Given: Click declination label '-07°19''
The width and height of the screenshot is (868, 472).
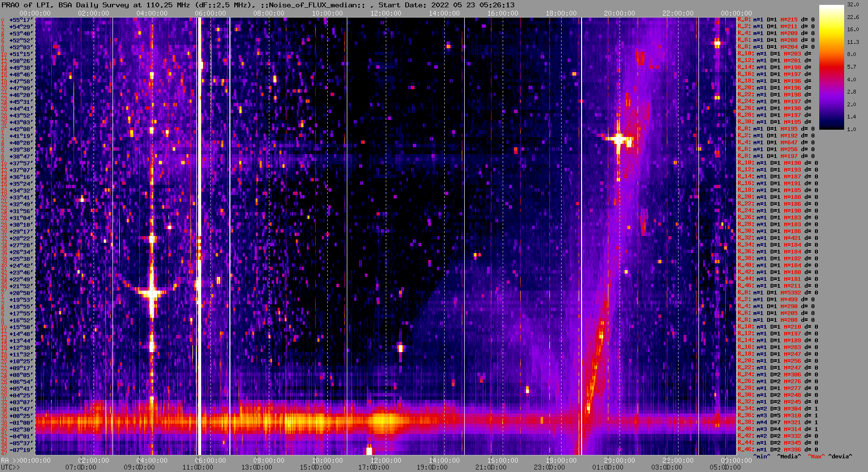Looking at the screenshot, I should click(21, 450).
